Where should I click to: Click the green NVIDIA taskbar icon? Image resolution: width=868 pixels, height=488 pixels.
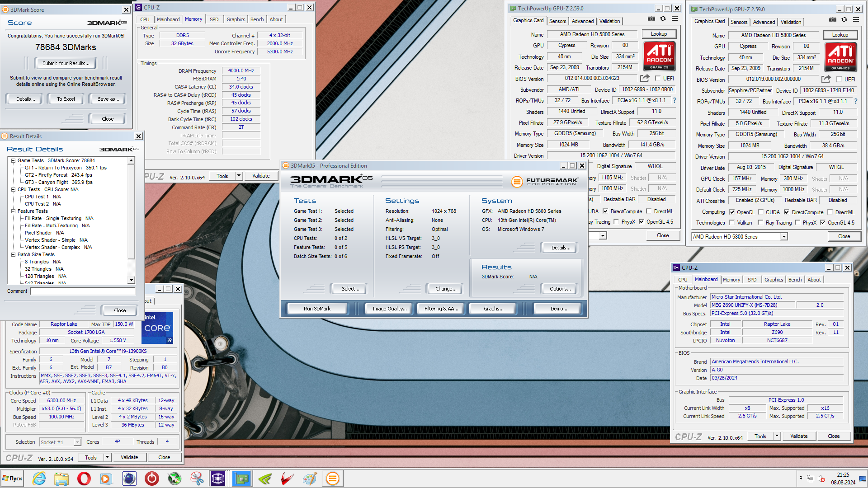click(x=265, y=479)
